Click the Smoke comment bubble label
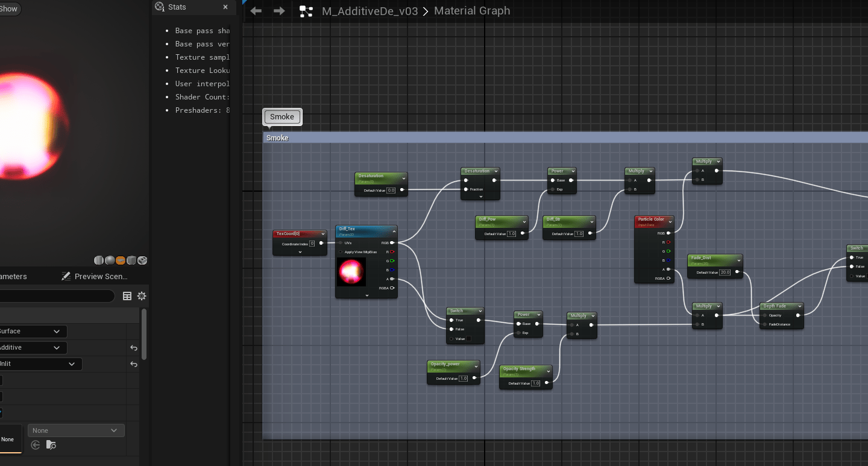This screenshot has width=868, height=466. 282,117
